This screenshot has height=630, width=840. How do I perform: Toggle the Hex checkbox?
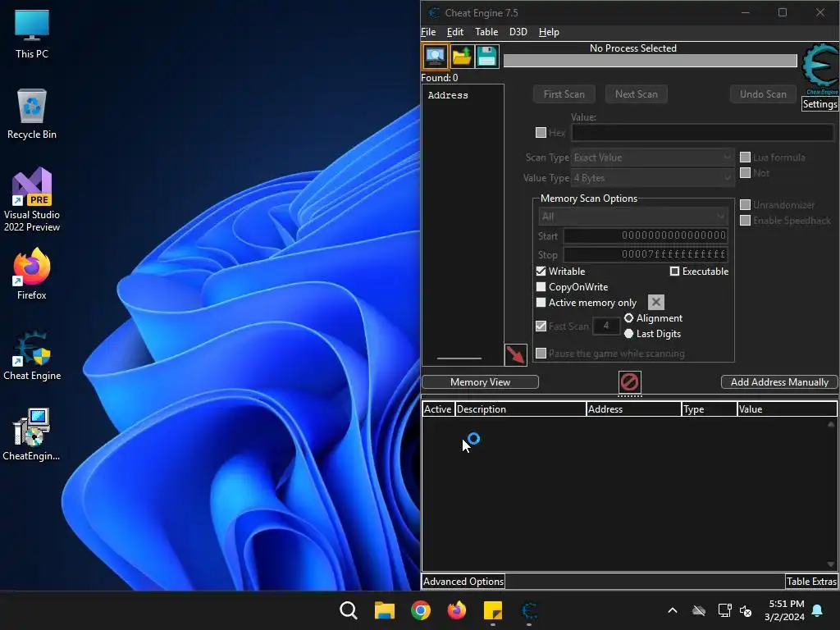coord(541,132)
